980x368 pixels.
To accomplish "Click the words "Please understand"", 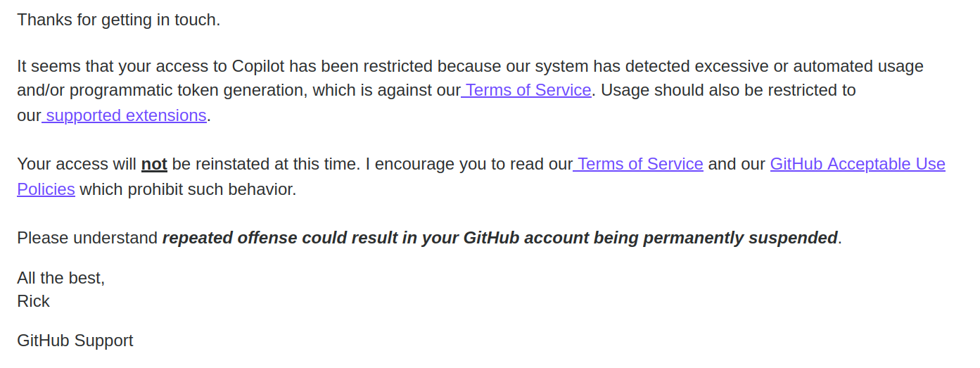I will click(87, 238).
